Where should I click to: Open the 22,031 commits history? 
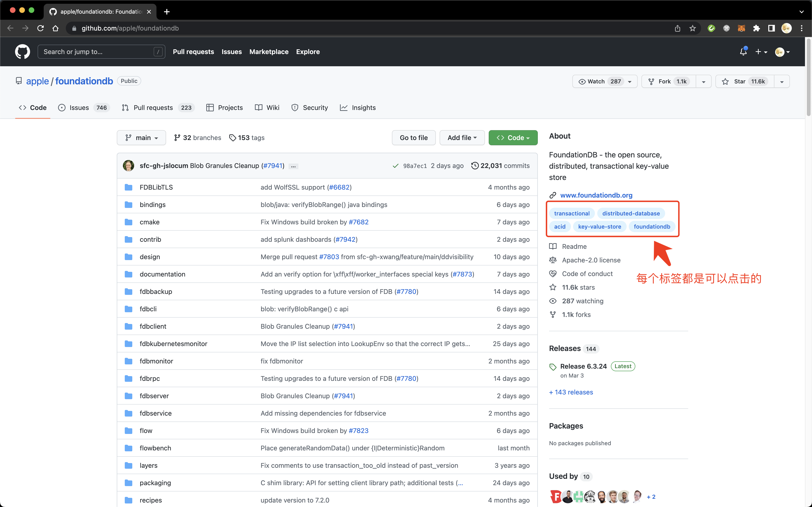[x=500, y=166]
